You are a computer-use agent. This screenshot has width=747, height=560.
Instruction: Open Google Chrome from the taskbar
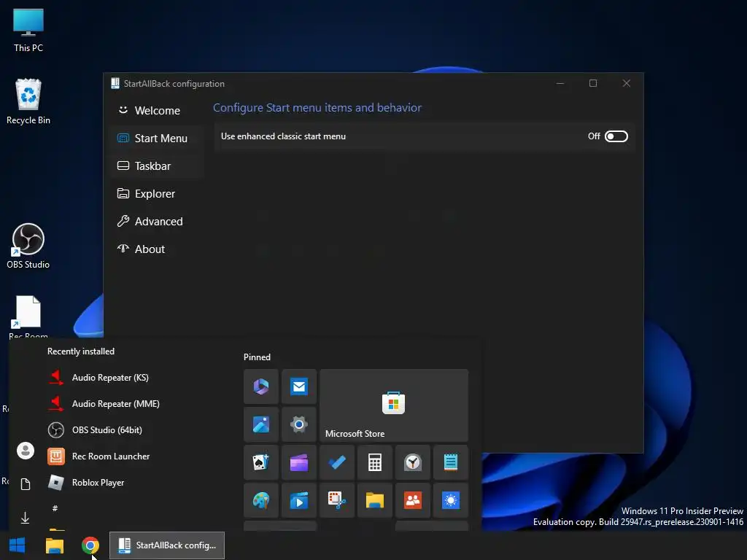[x=90, y=545]
